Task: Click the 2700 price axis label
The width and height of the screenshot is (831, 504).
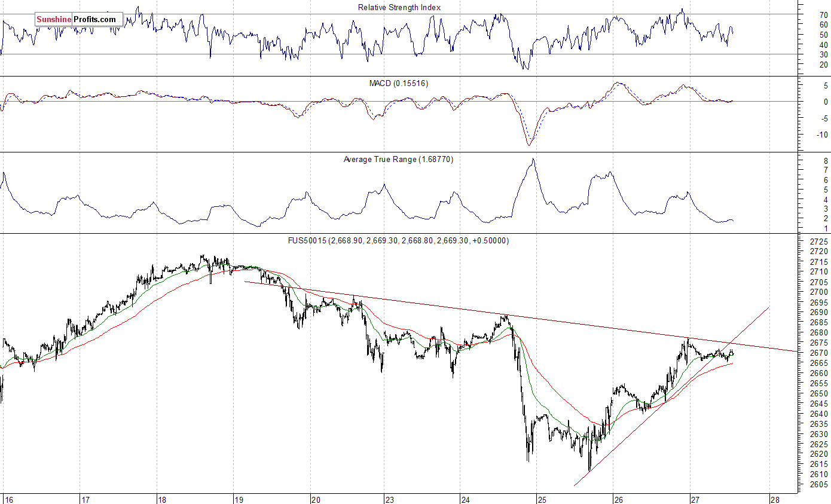Action: pos(819,292)
